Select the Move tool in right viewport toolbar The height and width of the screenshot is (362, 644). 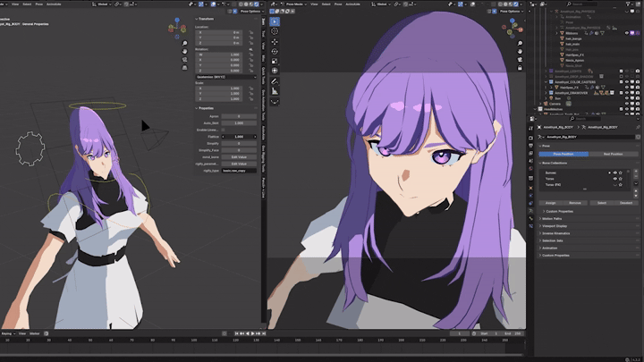(275, 42)
